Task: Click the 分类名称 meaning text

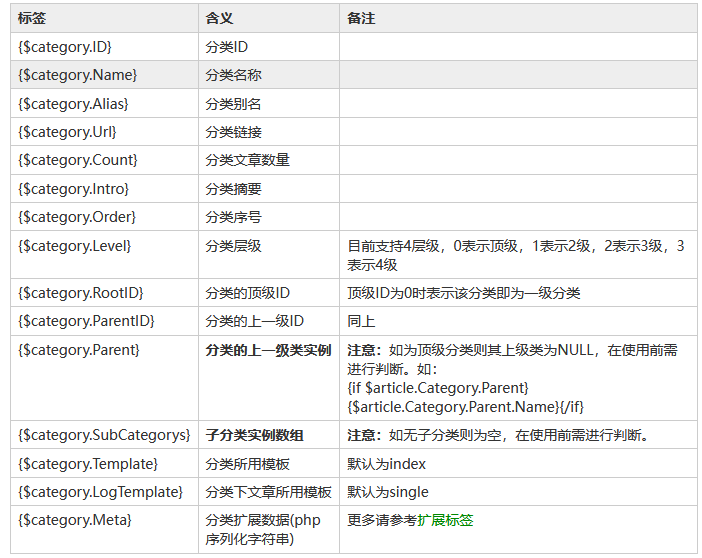Action: point(233,75)
